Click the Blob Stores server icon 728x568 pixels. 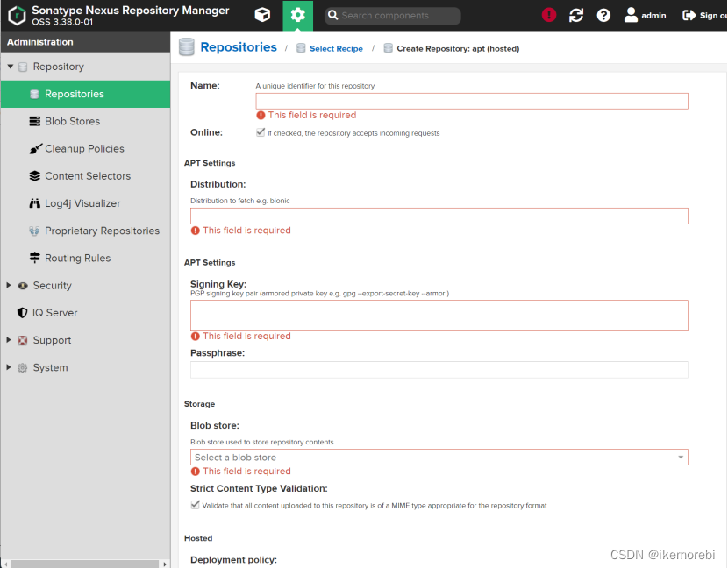click(x=35, y=121)
